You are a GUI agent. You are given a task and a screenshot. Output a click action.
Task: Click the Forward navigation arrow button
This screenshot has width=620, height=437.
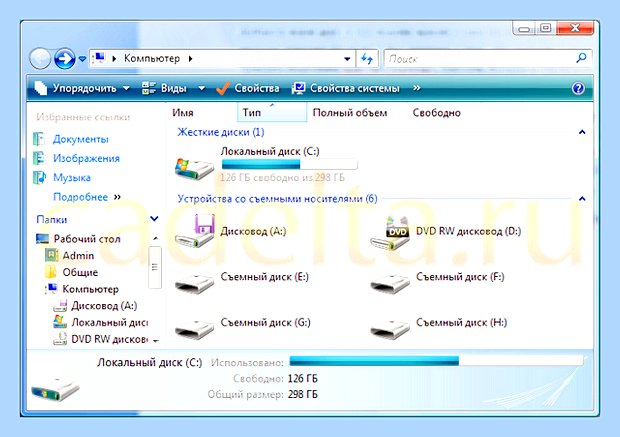click(64, 59)
